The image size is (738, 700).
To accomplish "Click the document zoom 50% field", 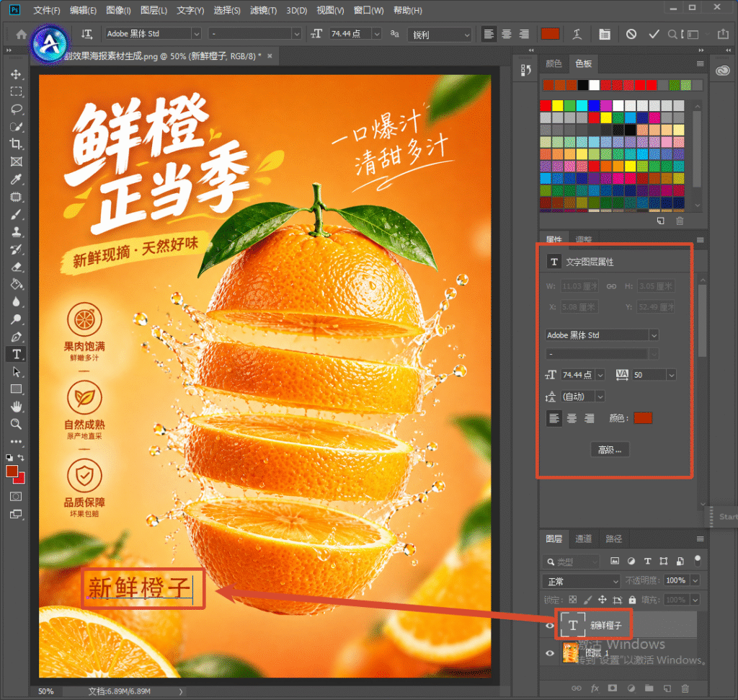I will tap(46, 691).
